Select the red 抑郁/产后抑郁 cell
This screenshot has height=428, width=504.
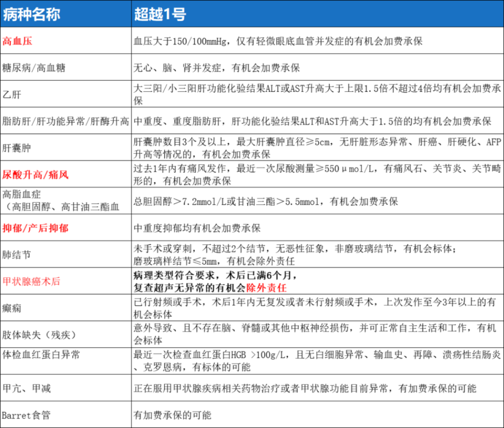66,228
